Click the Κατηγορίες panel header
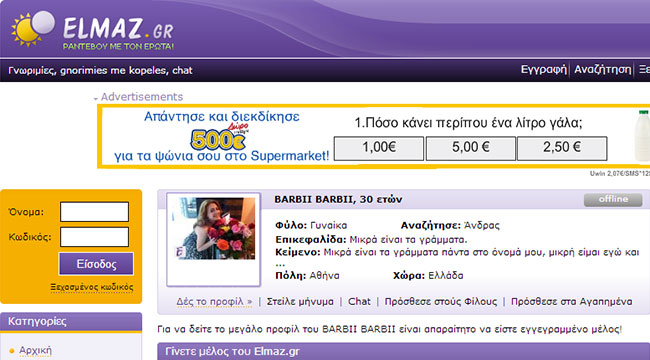The image size is (650, 360). click(71, 322)
